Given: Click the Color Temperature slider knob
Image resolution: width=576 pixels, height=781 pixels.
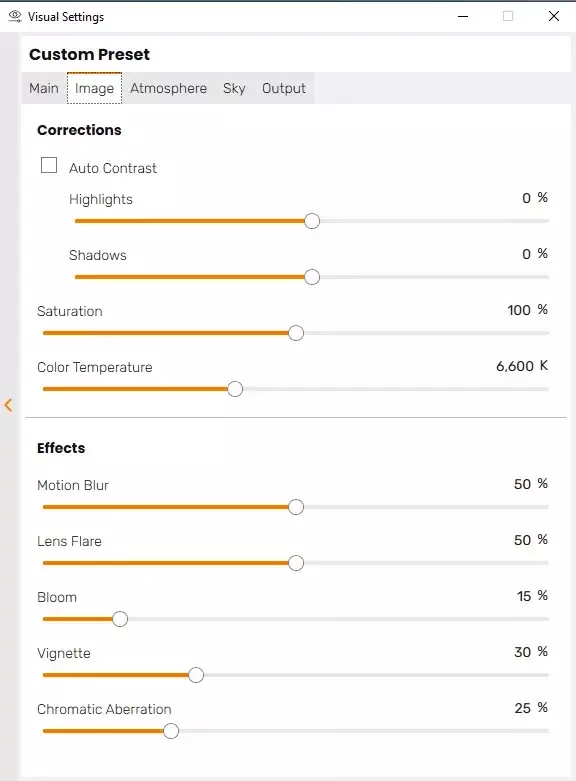Looking at the screenshot, I should click(235, 389).
